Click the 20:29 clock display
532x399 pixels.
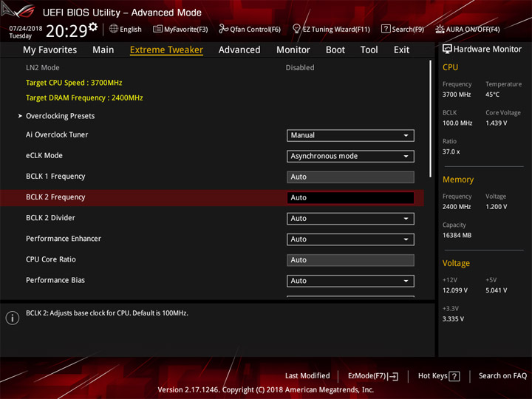pos(66,31)
